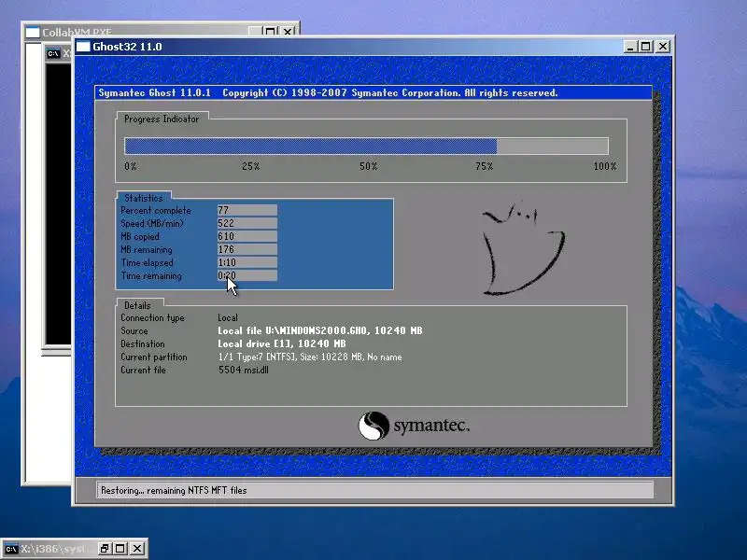Image resolution: width=747 pixels, height=560 pixels.
Task: Click the source file WINDOWS2000.GHO text
Action: tap(320, 330)
